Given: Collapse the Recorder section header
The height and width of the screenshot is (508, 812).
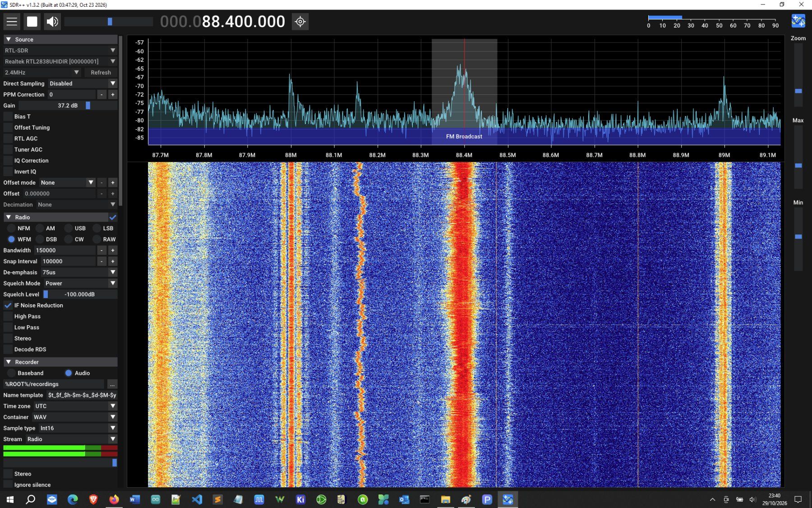Looking at the screenshot, I should click(60, 362).
